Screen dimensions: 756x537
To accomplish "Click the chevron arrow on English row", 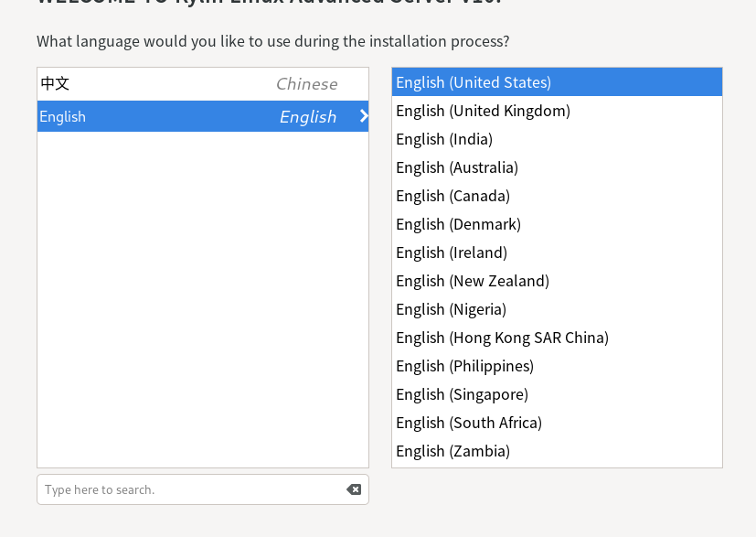I will tap(364, 116).
